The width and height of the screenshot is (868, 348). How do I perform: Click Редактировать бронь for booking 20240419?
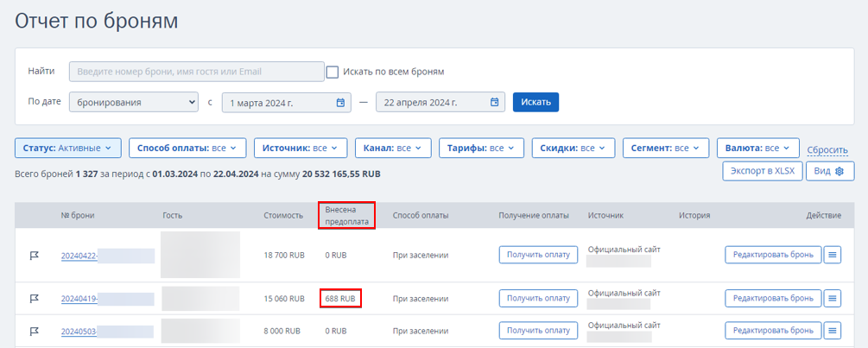(773, 298)
